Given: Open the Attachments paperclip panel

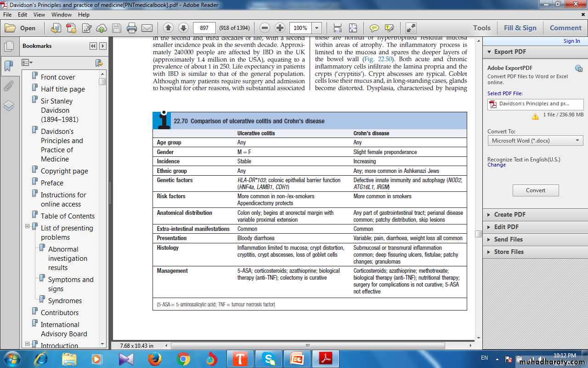Looking at the screenshot, I should (x=8, y=86).
